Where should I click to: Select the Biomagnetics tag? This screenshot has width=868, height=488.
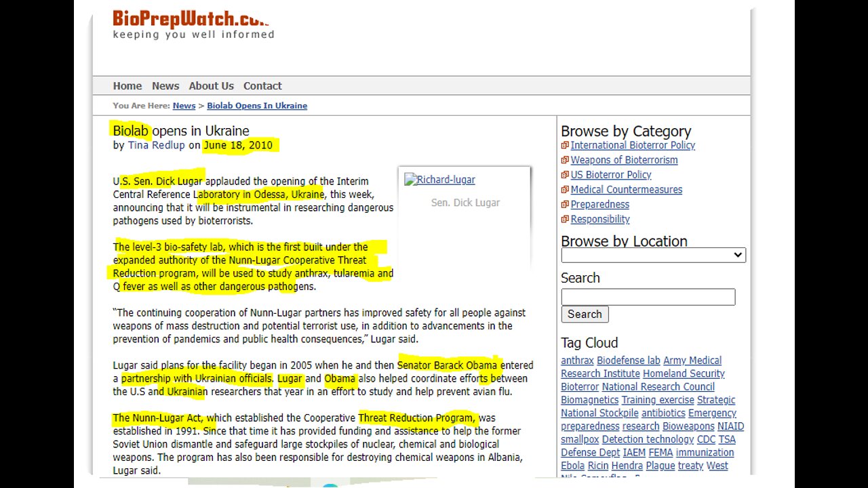589,400
